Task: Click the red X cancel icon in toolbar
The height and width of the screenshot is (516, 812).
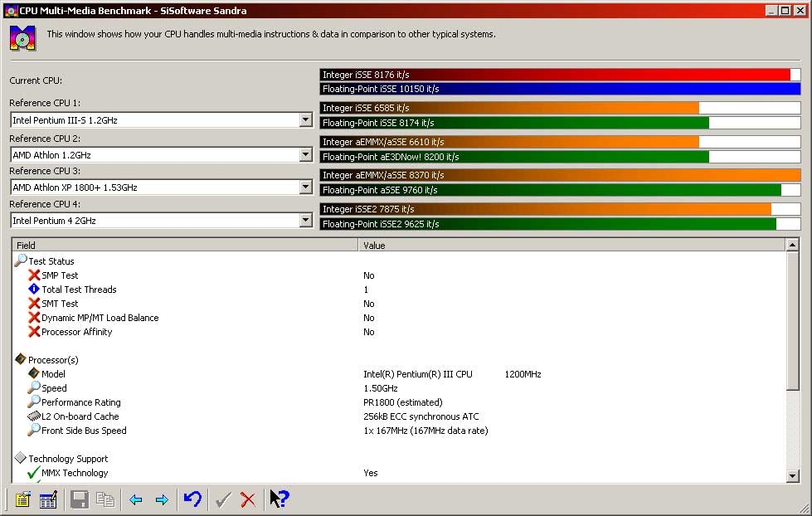Action: (248, 499)
